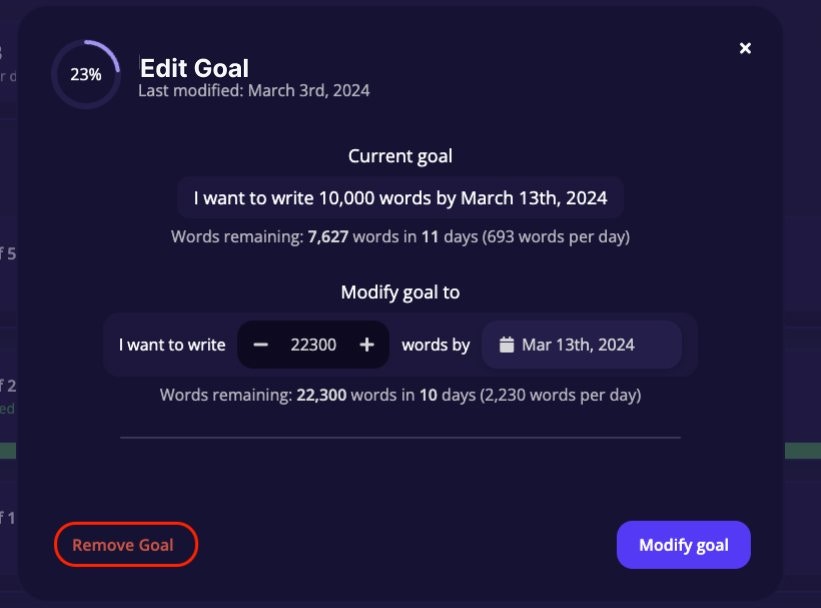The image size is (821, 608).
Task: Click the 22300 word count field
Action: pos(313,344)
